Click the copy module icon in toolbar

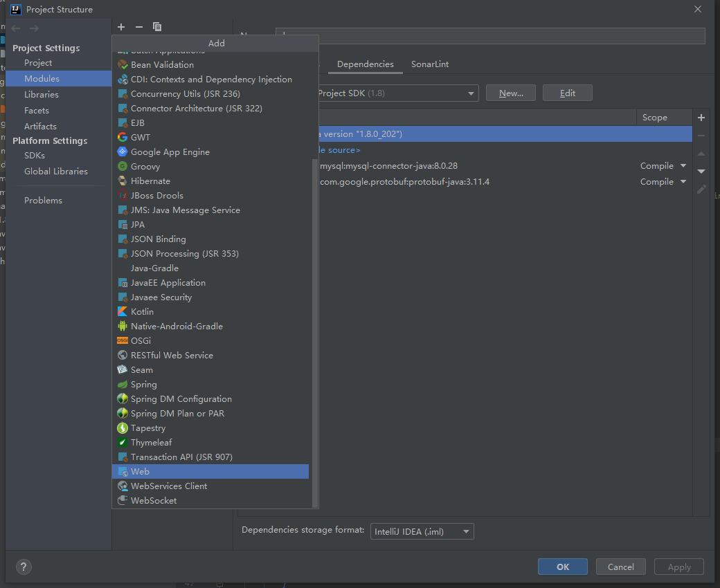[x=157, y=27]
